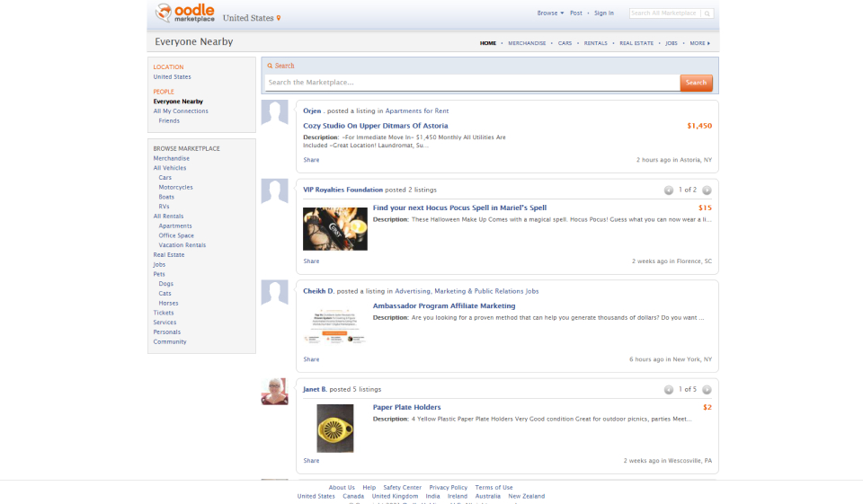This screenshot has height=504, width=863.
Task: Click the location pin next to United States
Action: tap(279, 18)
